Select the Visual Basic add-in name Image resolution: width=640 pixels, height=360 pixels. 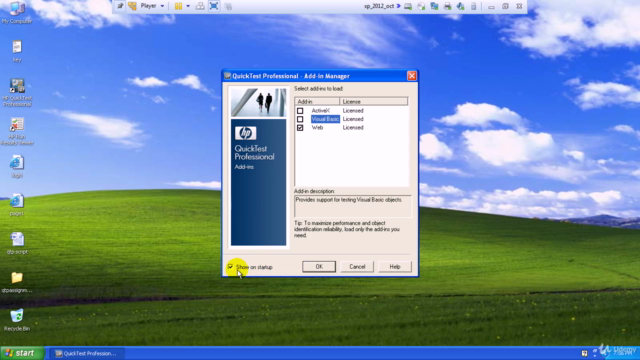(x=325, y=119)
